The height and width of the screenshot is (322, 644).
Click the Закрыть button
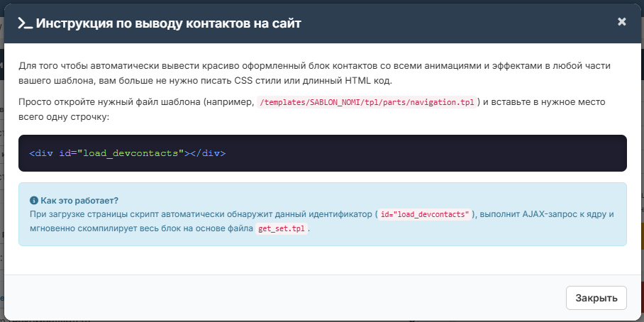[x=596, y=298]
